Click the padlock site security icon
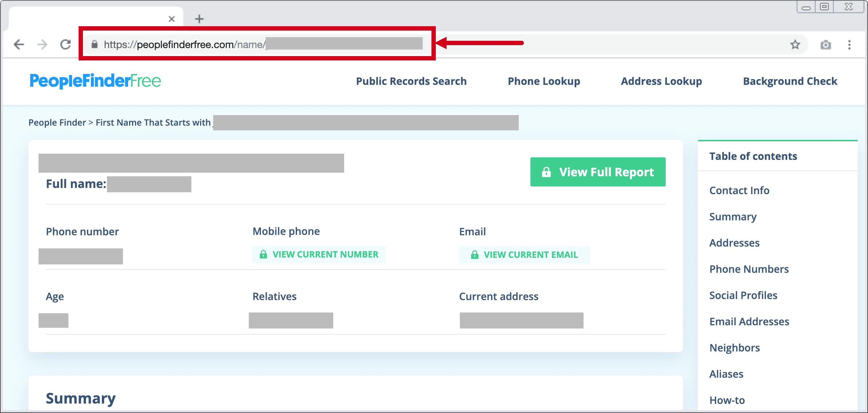 point(95,44)
